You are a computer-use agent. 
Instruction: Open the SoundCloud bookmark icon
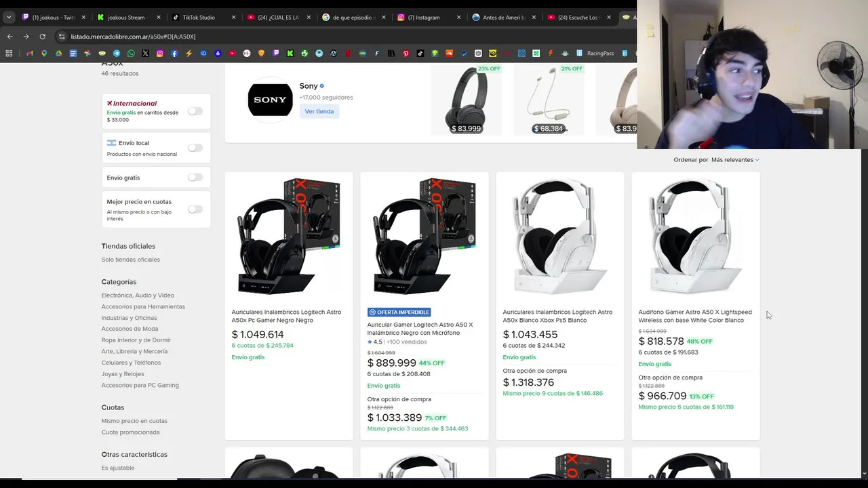449,53
